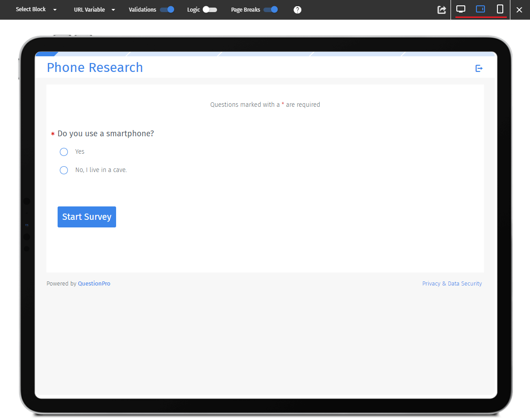Switch preview to mobile view

coord(499,9)
